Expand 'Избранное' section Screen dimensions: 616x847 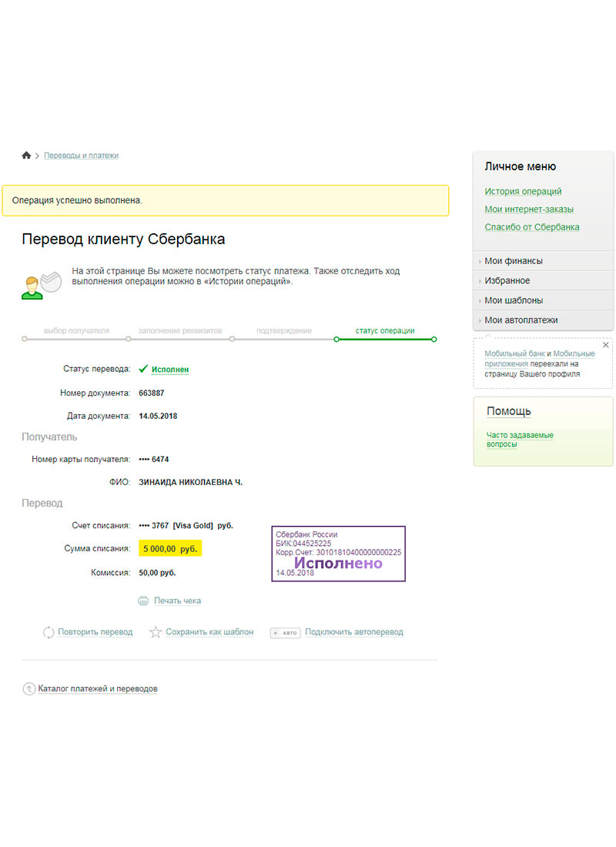543,281
